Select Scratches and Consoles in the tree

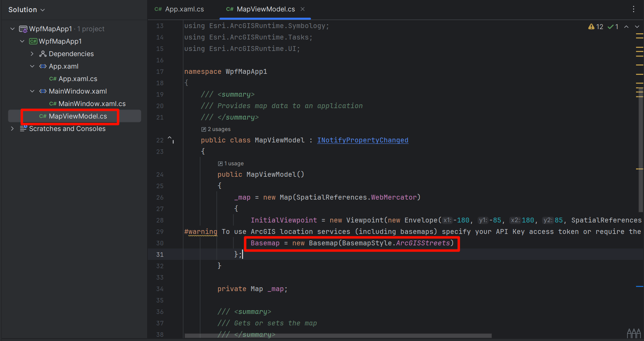click(x=67, y=129)
